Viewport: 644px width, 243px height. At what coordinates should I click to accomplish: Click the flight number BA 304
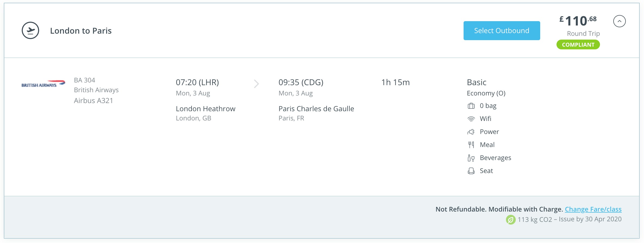coord(85,80)
